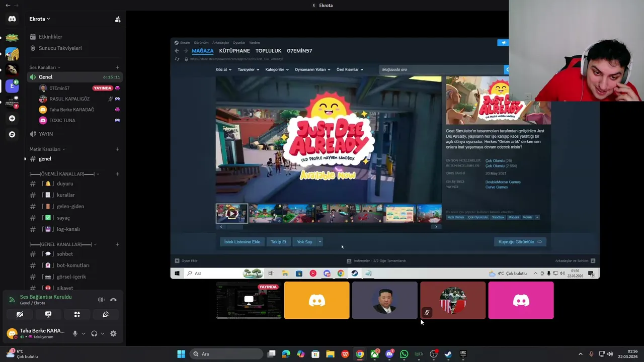Collapse the GENEL KANALLAR category
644x362 pixels.
[63, 244]
